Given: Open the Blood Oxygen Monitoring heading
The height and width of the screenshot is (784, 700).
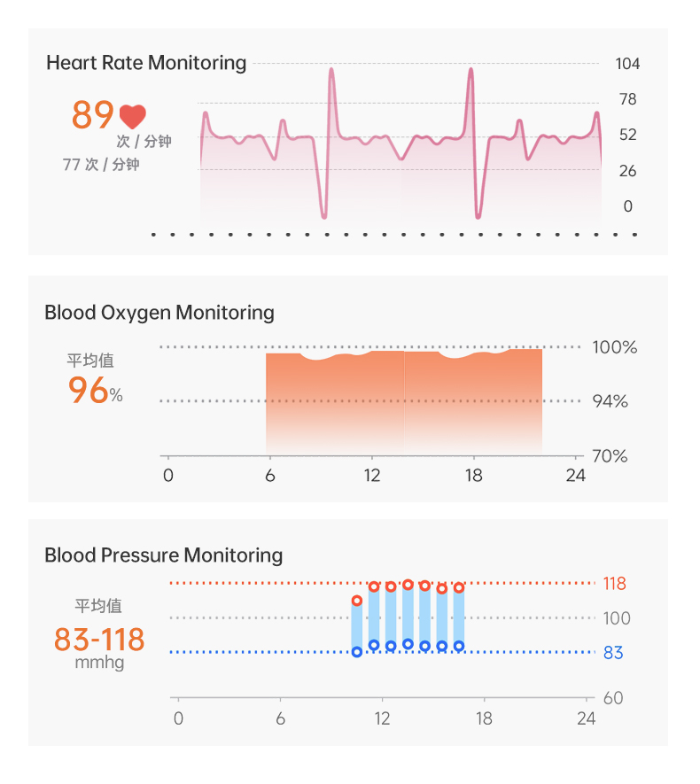Looking at the screenshot, I should coord(159,313).
